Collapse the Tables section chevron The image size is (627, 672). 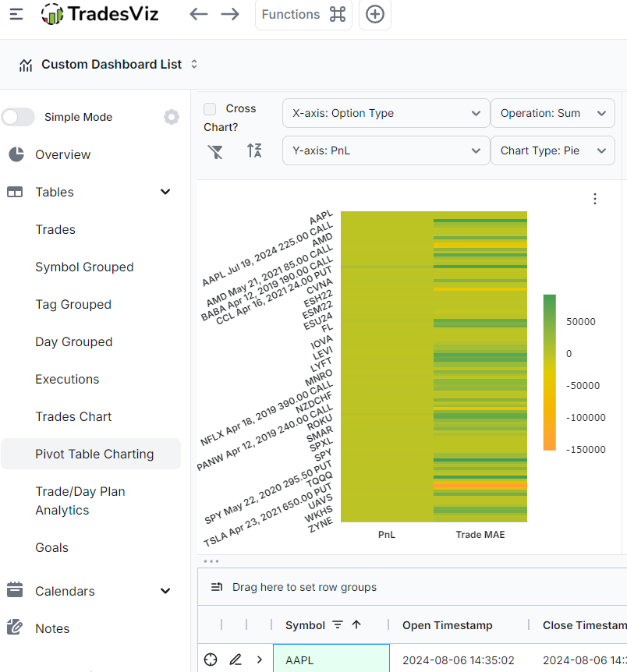[x=165, y=192]
